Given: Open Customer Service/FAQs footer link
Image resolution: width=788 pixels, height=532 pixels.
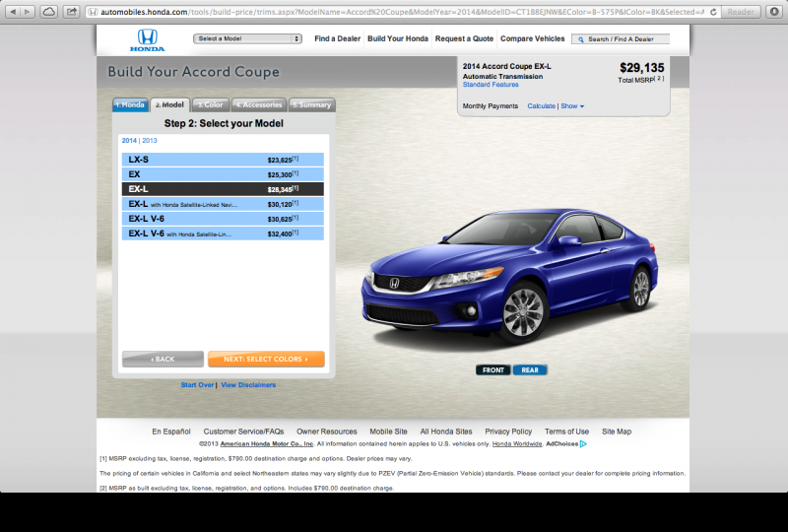Looking at the screenshot, I should click(x=243, y=432).
